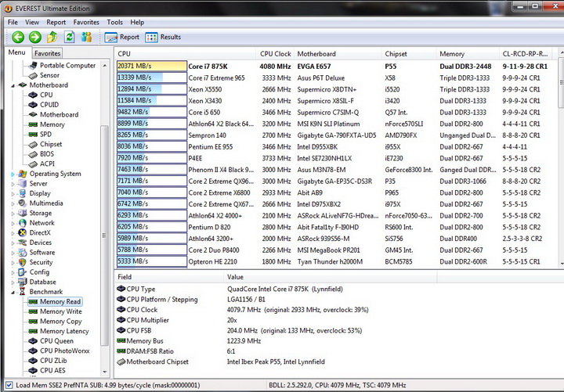Screen dimensions: 564x392
Task: Sort by Motherboard column header
Action: 338,54
